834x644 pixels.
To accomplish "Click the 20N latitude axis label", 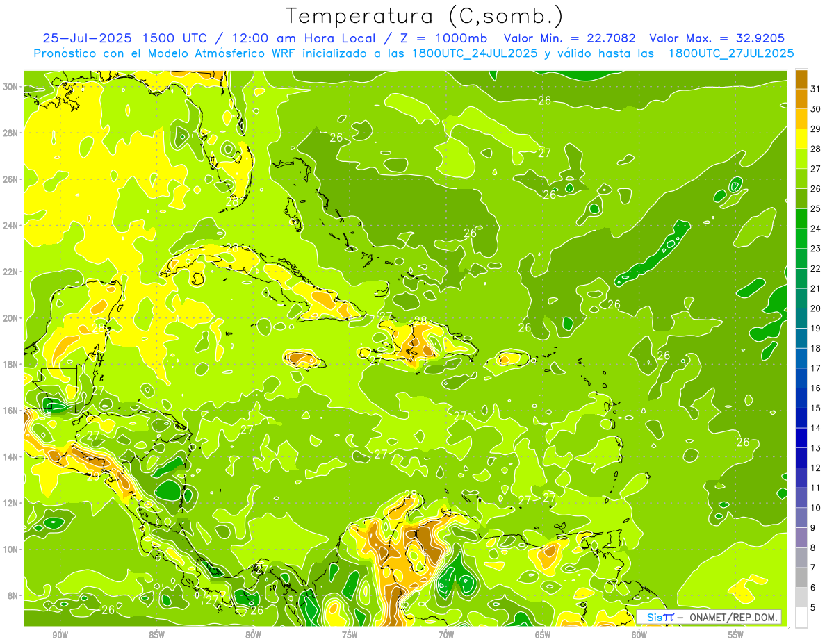I will coord(10,318).
